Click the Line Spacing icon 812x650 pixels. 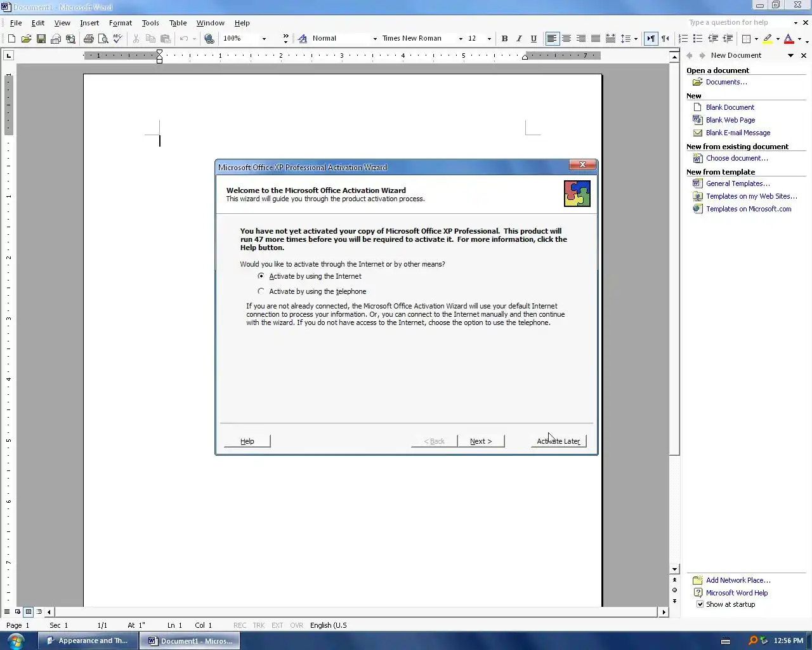[625, 39]
